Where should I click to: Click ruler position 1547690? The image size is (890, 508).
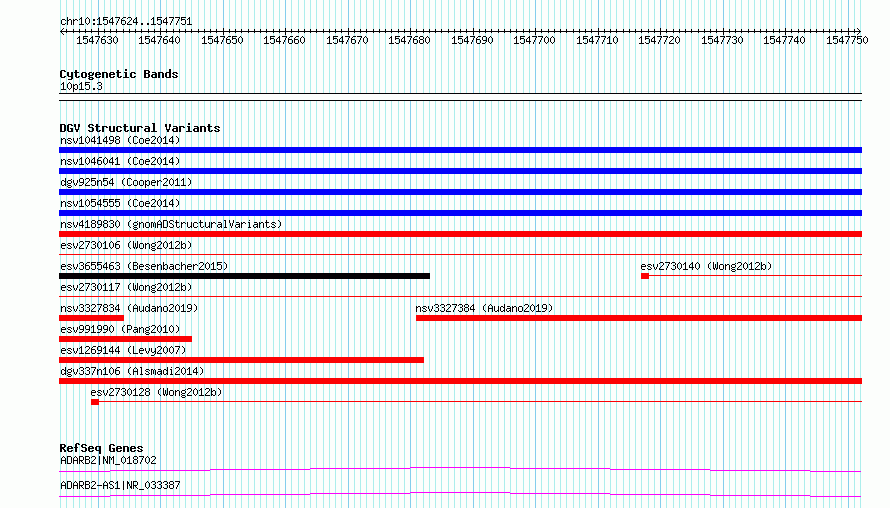click(472, 40)
